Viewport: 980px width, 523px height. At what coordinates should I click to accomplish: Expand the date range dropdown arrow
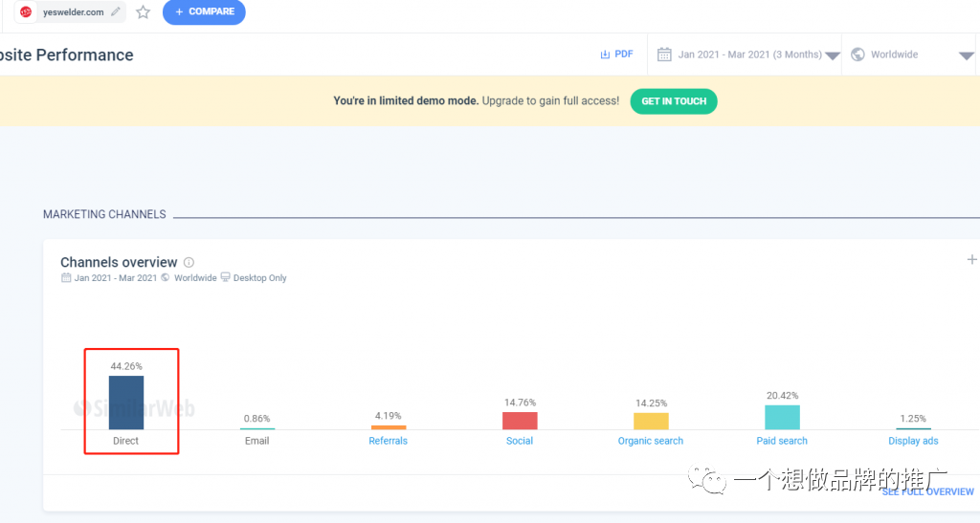pyautogui.click(x=833, y=55)
